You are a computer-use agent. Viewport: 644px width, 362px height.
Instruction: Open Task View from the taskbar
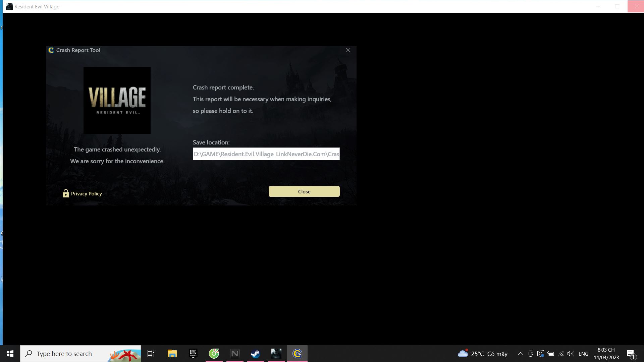pos(151,354)
